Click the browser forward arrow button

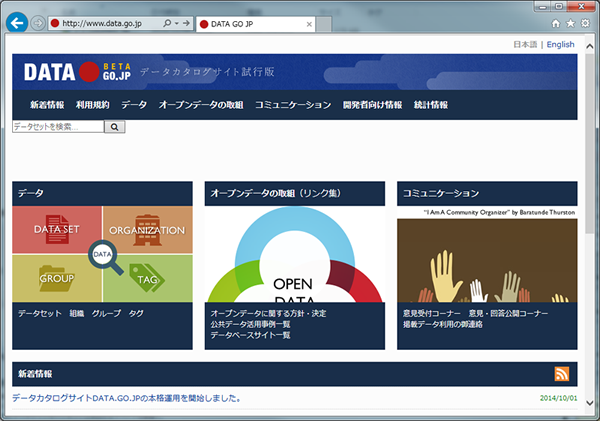point(38,23)
